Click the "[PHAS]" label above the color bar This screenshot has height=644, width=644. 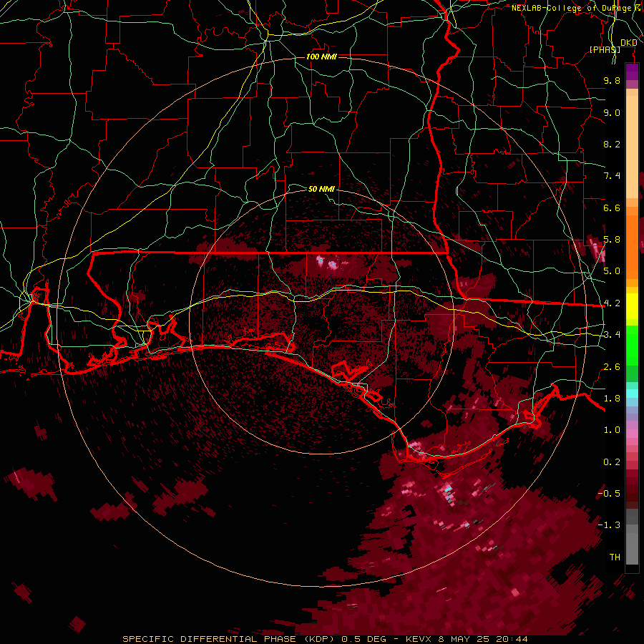click(605, 49)
